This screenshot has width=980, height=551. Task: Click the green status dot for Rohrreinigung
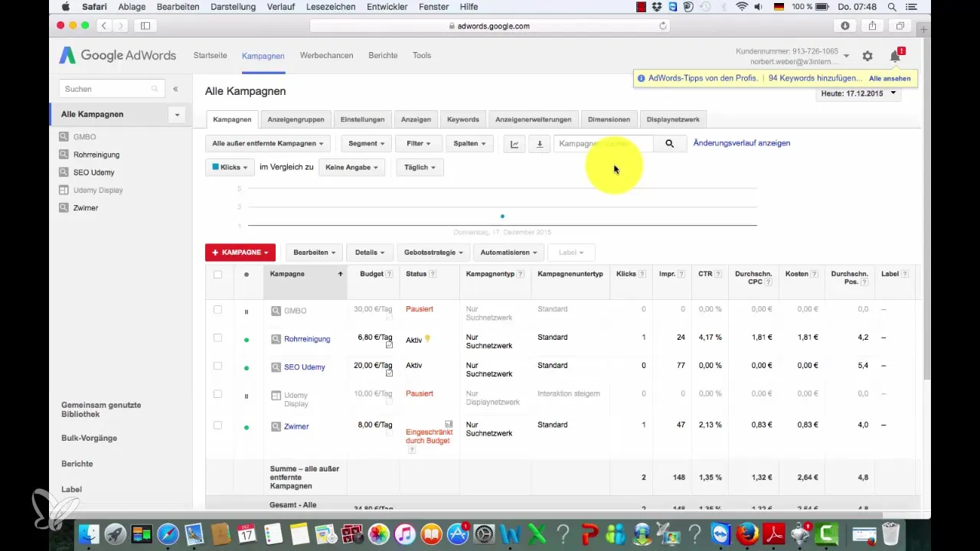coord(247,340)
